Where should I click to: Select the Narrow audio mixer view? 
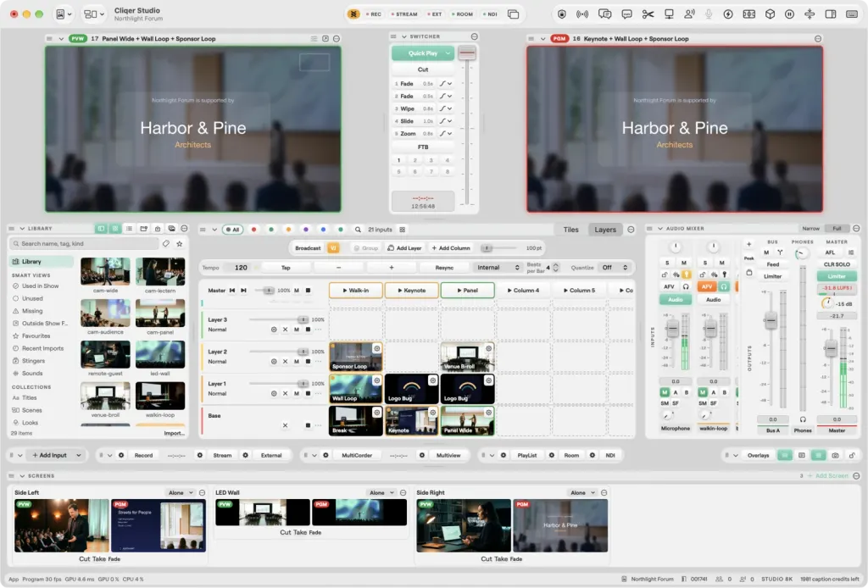(x=810, y=229)
